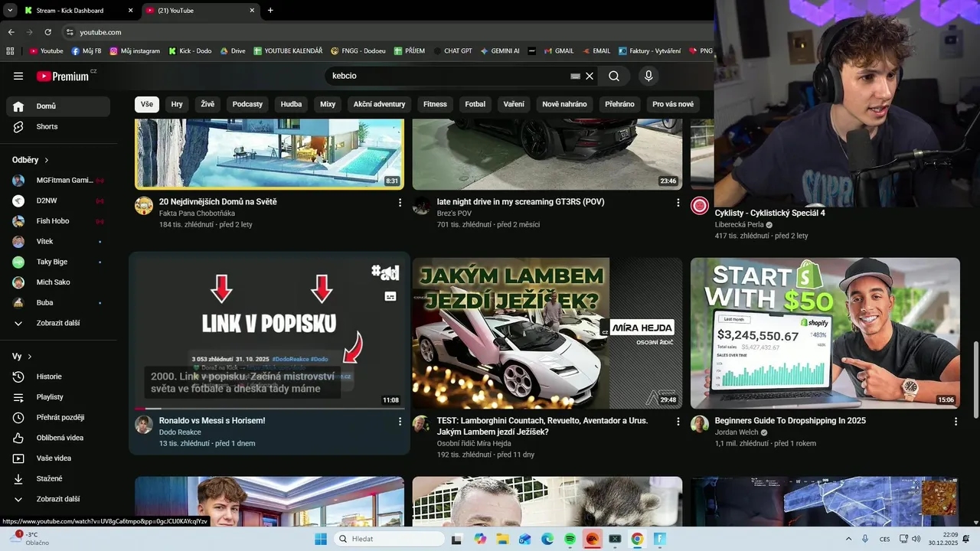Screen dimensions: 980x551
Task: Open Jakým Lambem jezdí Ježíšek thumbnail
Action: pos(547,333)
